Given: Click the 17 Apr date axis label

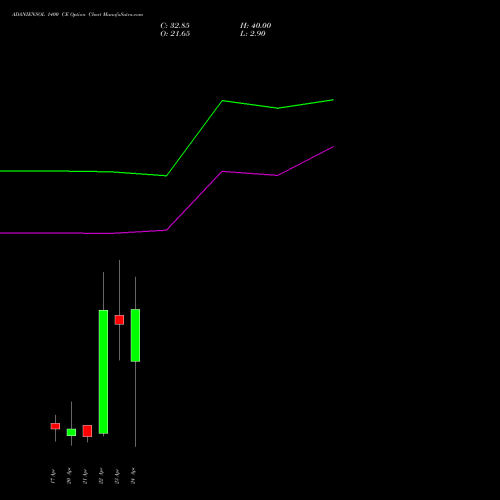Looking at the screenshot, I should [53, 476].
